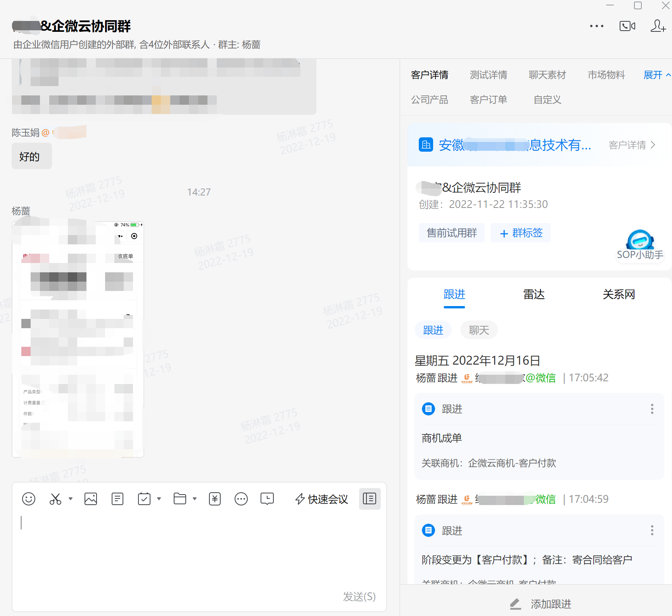Expand screenshot options dropdown arrow

71,499
